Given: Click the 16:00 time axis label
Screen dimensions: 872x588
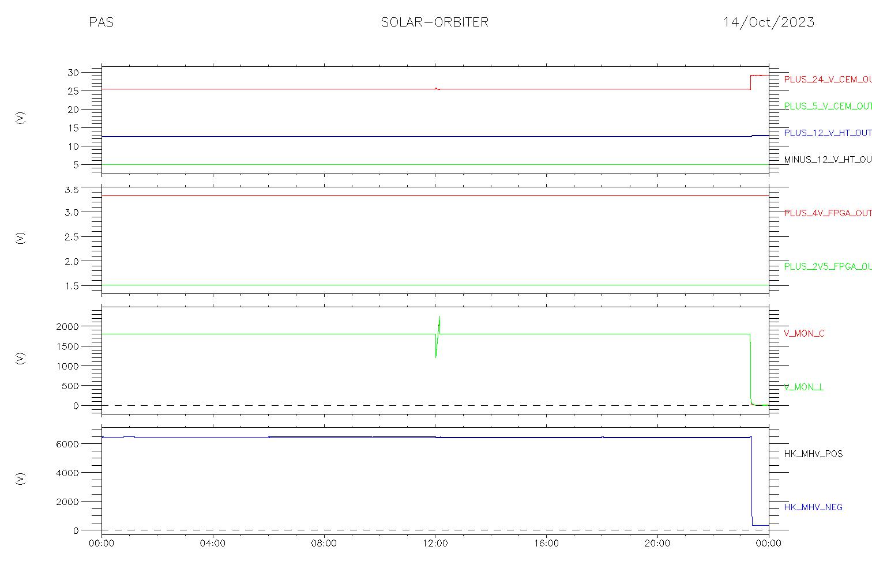Looking at the screenshot, I should pyautogui.click(x=546, y=544).
